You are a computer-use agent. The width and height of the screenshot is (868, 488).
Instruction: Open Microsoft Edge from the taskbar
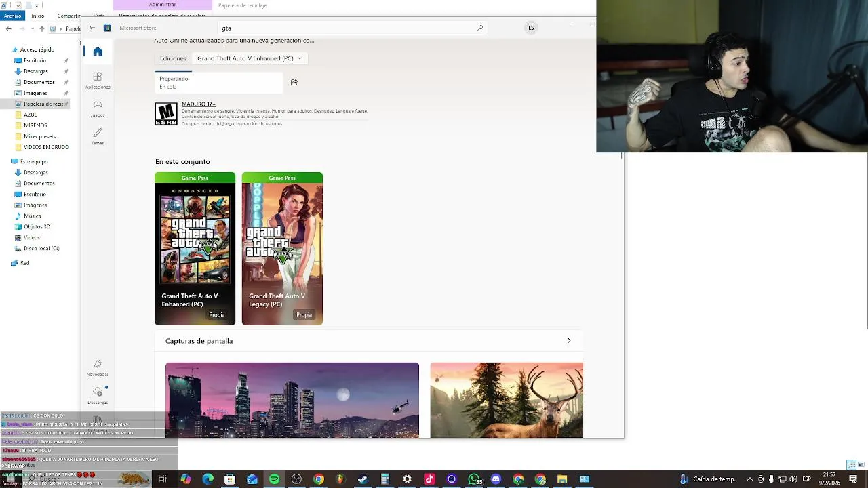[208, 479]
